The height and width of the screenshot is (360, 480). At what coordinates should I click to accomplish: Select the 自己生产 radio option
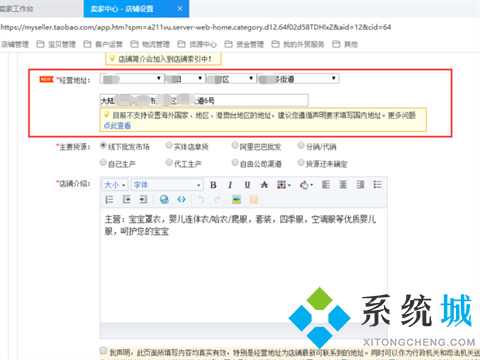103,163
